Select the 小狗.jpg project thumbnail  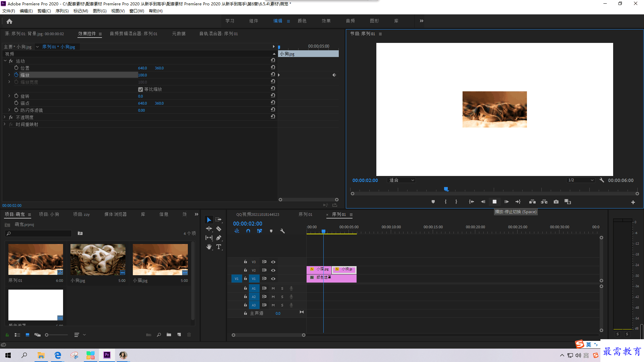point(98,259)
